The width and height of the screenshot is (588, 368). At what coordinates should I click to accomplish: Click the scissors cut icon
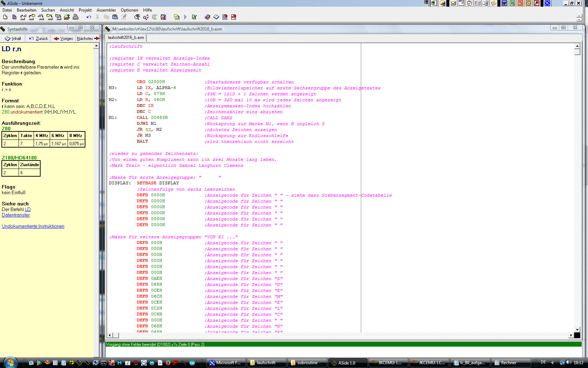click(x=98, y=17)
